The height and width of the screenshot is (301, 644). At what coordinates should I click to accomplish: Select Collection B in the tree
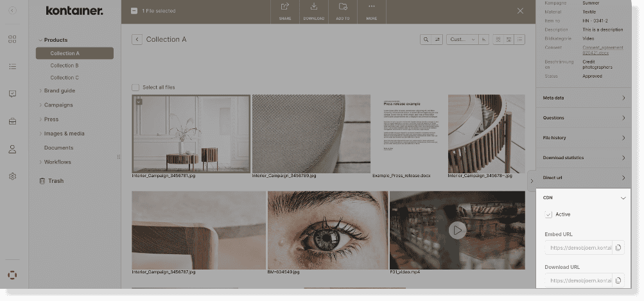(x=64, y=65)
